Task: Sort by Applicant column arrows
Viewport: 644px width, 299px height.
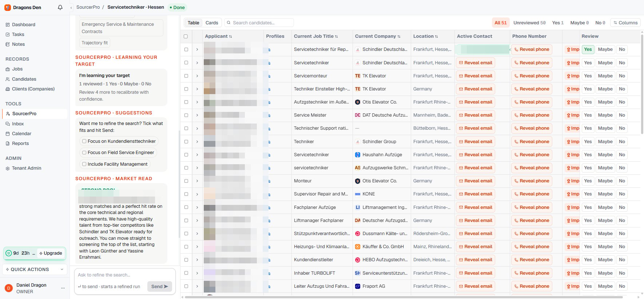Action: 230,36
